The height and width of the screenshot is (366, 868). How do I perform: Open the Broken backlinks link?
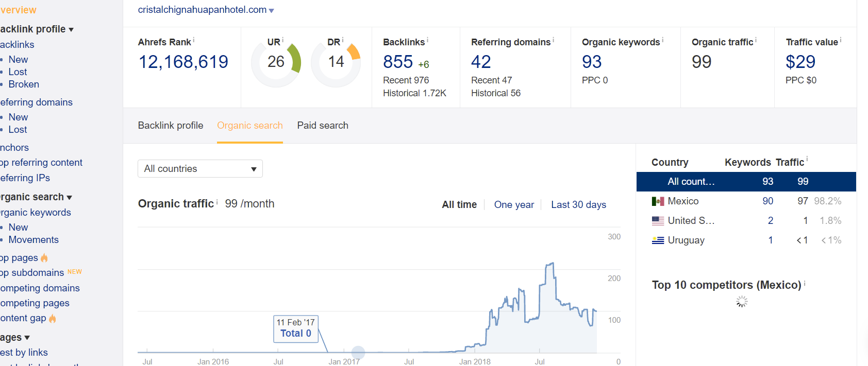point(24,84)
